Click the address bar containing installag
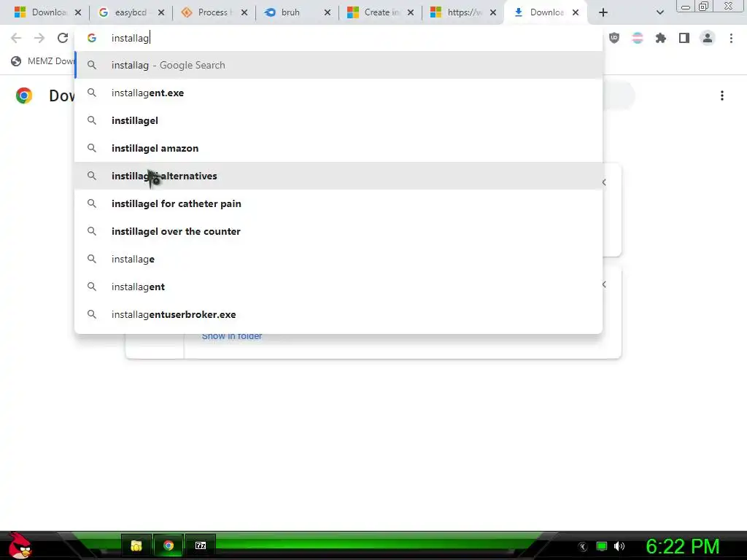 coord(338,38)
